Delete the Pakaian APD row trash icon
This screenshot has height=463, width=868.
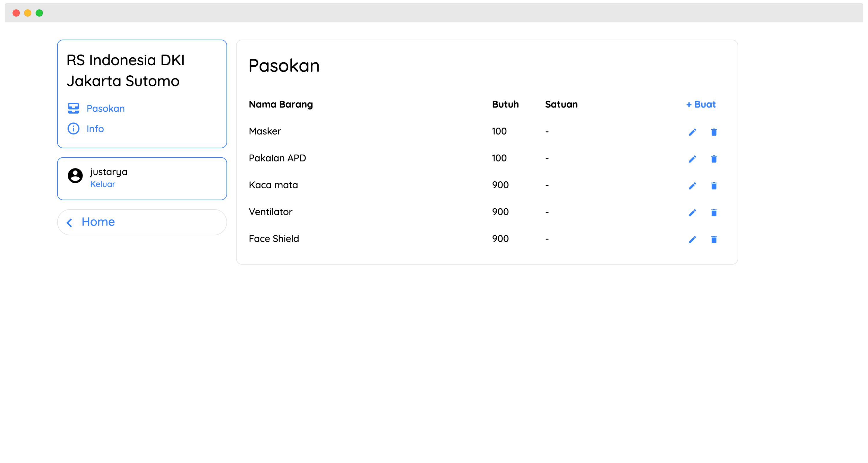[714, 159]
